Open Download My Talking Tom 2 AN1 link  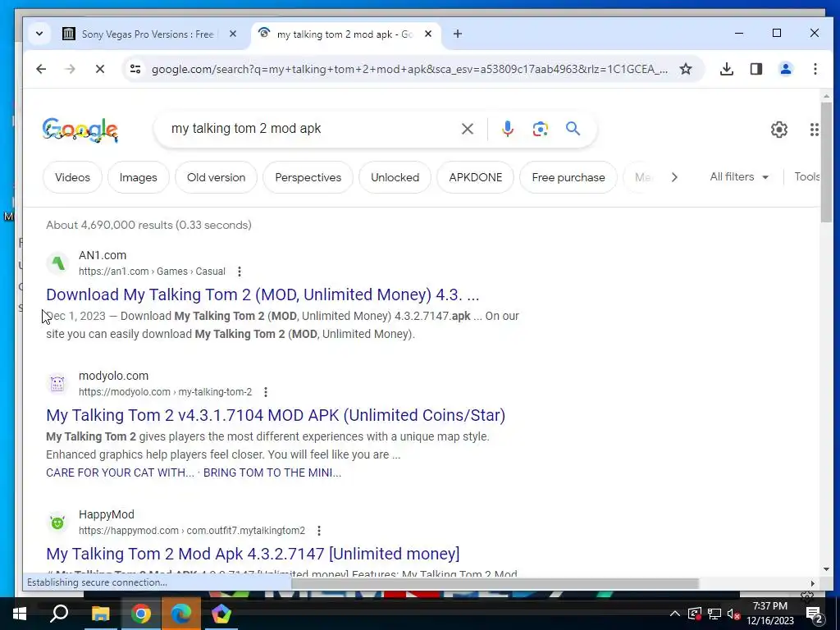point(262,294)
